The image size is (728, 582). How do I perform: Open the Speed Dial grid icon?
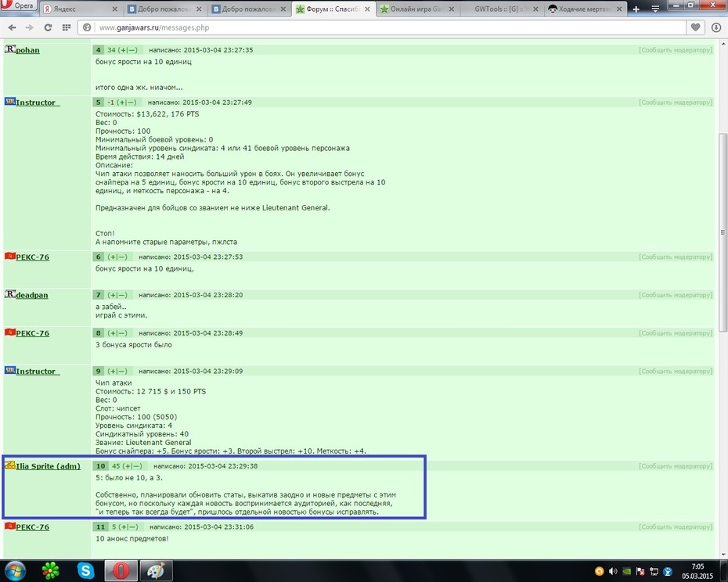pyautogui.click(x=67, y=28)
